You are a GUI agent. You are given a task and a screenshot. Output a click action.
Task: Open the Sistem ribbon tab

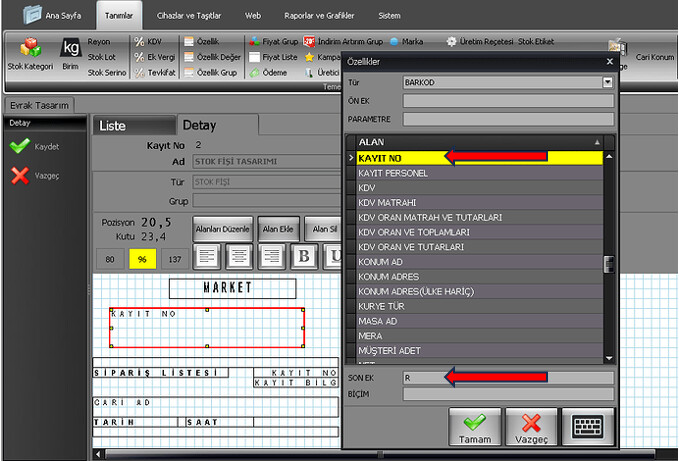click(x=389, y=16)
